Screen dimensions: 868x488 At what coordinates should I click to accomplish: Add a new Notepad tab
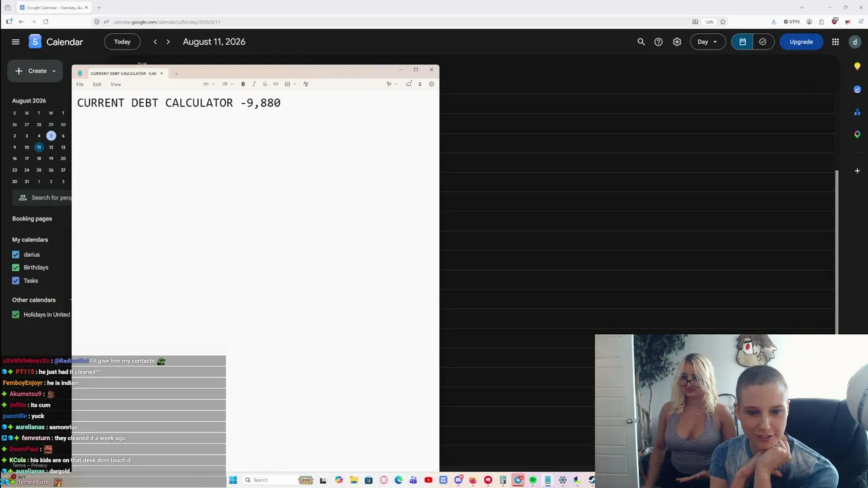coord(176,73)
